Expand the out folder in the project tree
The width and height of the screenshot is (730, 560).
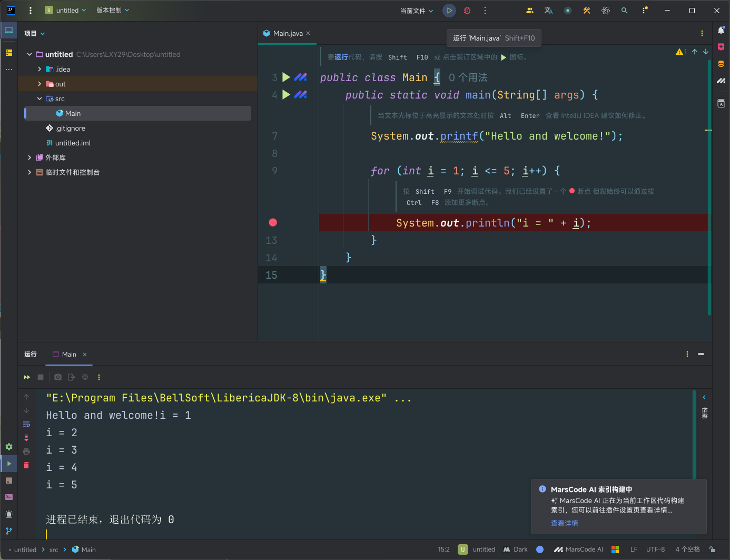(40, 84)
